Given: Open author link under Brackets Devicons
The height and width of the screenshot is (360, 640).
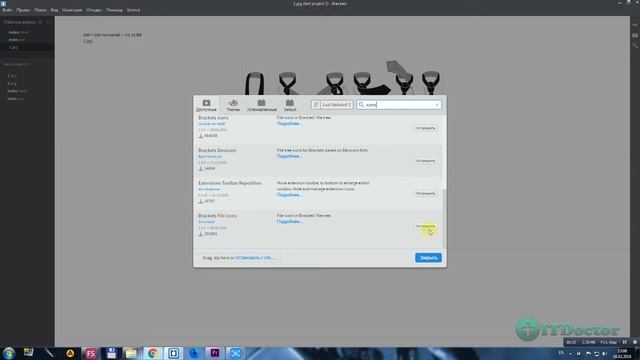Looking at the screenshot, I should (210, 156).
